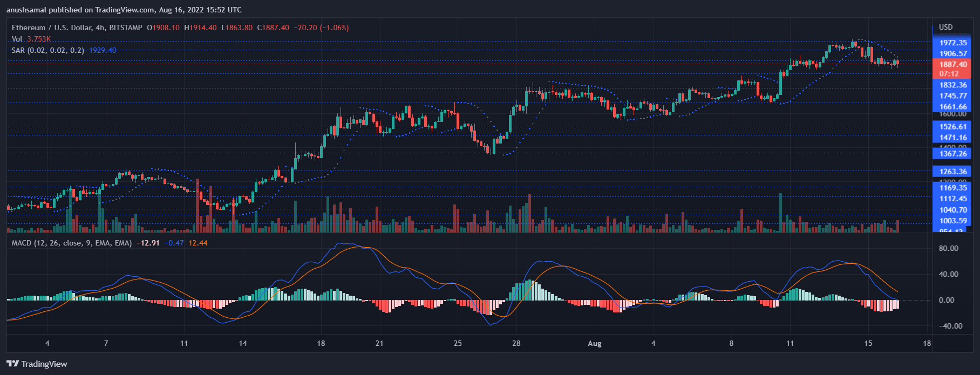Image resolution: width=980 pixels, height=375 pixels.
Task: Click the TradingView logo at bottom left
Action: coord(37,364)
